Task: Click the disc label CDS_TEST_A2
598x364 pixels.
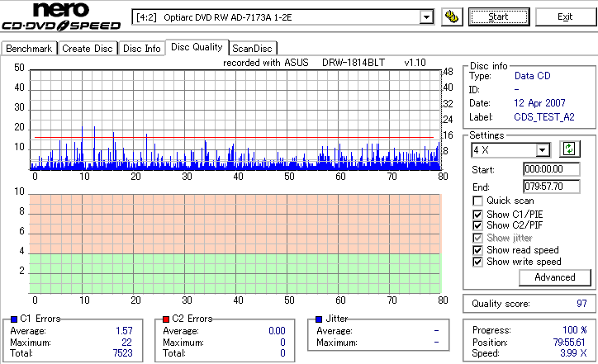Action: [544, 117]
